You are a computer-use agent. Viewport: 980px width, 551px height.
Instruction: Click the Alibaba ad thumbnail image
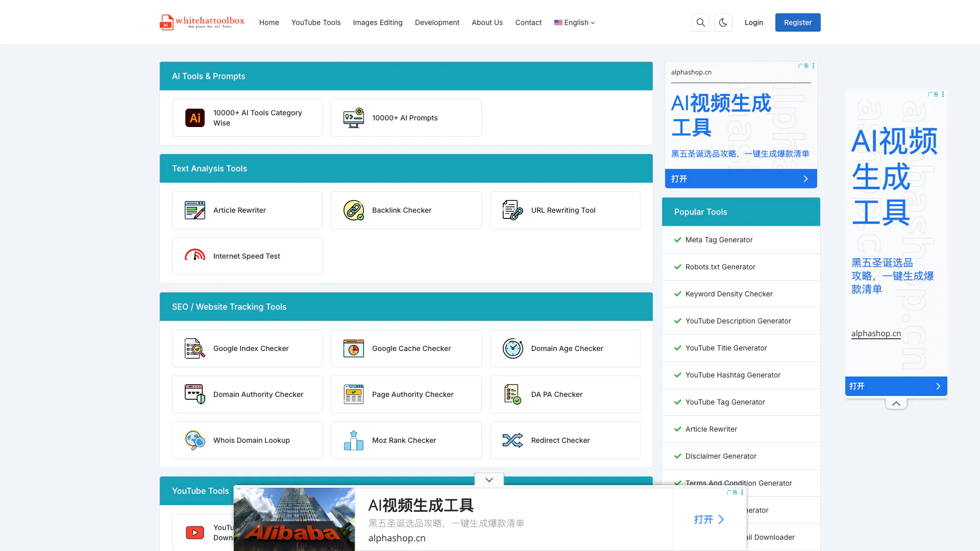coord(294,519)
